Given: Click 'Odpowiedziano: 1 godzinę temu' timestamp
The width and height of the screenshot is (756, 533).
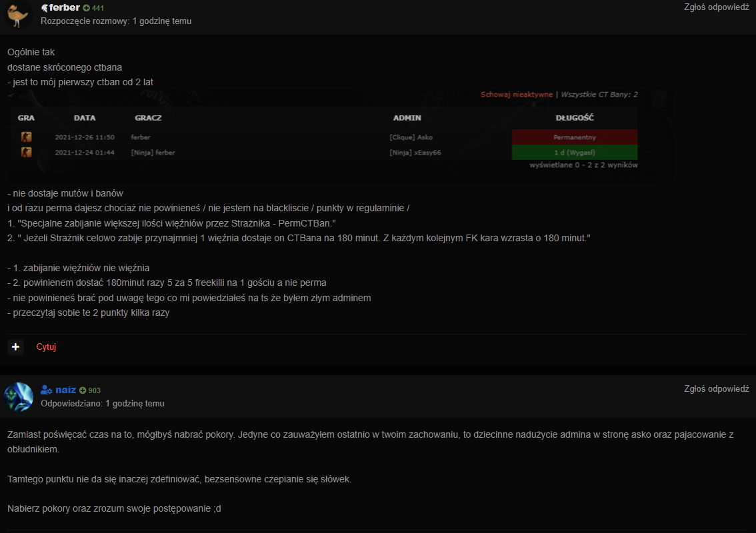Looking at the screenshot, I should pos(102,403).
